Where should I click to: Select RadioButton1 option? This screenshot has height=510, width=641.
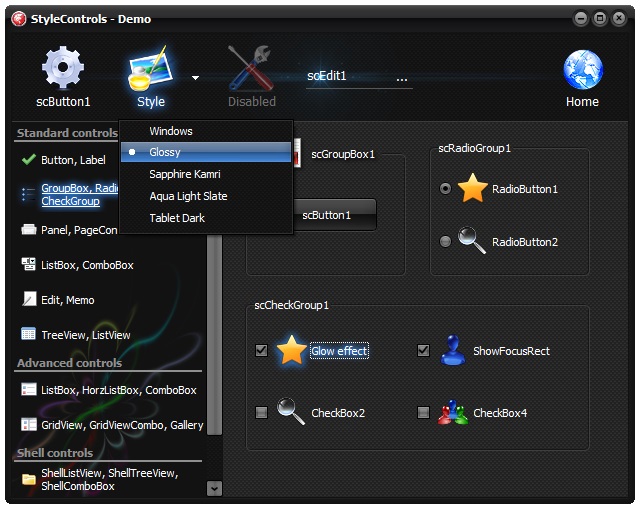[446, 188]
